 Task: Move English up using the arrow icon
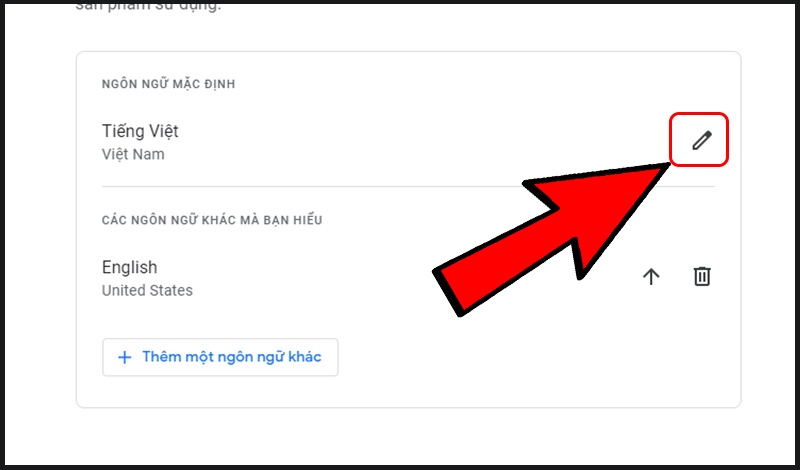[651, 277]
